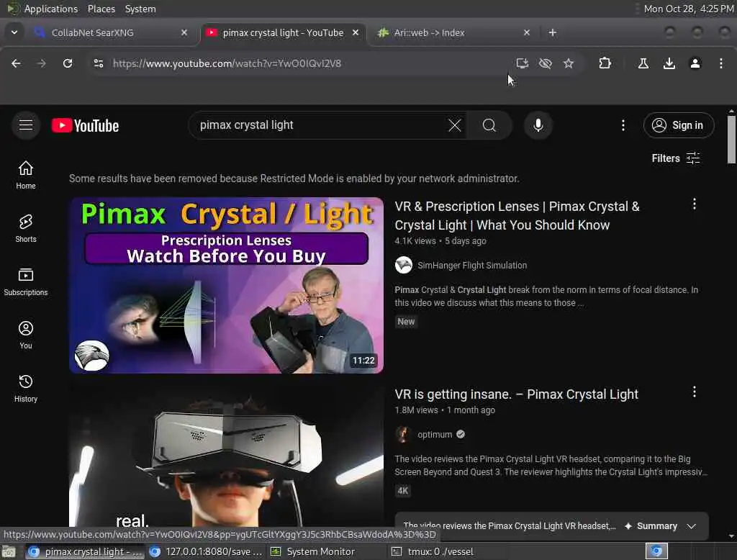
Task: Open the VR headset video thumbnail
Action: (226, 455)
